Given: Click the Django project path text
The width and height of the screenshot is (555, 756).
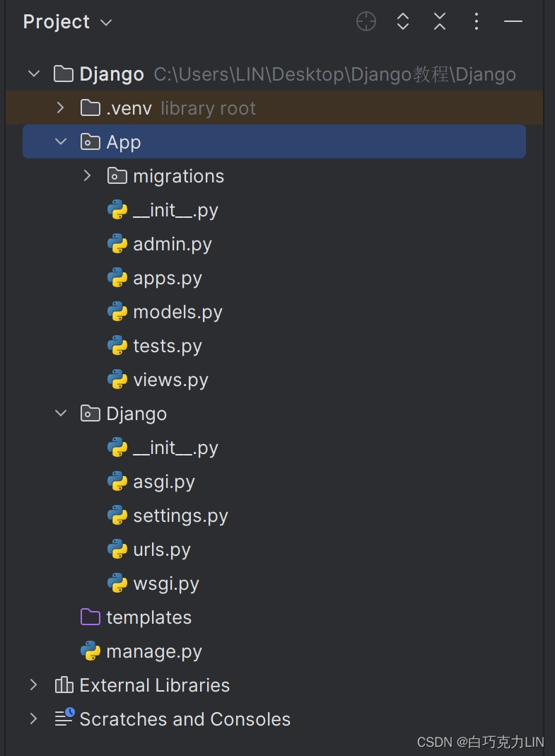Looking at the screenshot, I should [334, 74].
